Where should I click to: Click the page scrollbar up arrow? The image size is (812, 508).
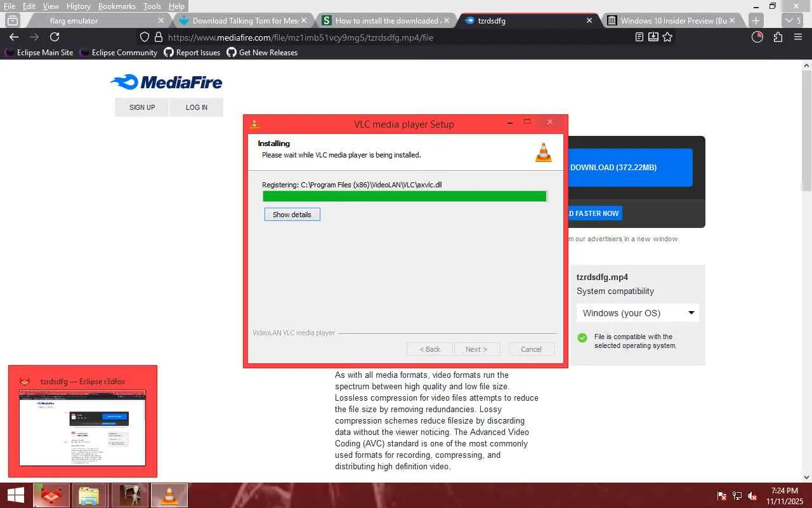(807, 65)
